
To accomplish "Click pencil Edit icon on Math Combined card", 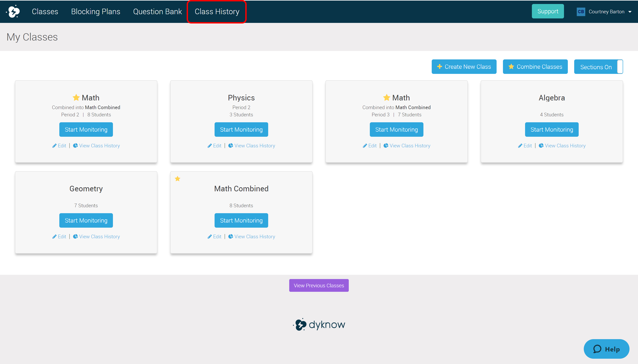I will coord(209,237).
